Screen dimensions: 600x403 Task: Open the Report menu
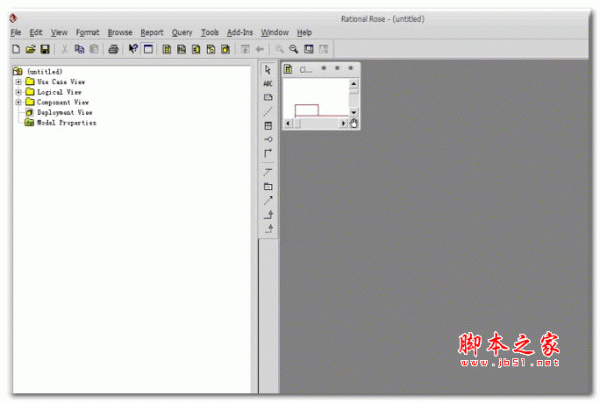[152, 33]
